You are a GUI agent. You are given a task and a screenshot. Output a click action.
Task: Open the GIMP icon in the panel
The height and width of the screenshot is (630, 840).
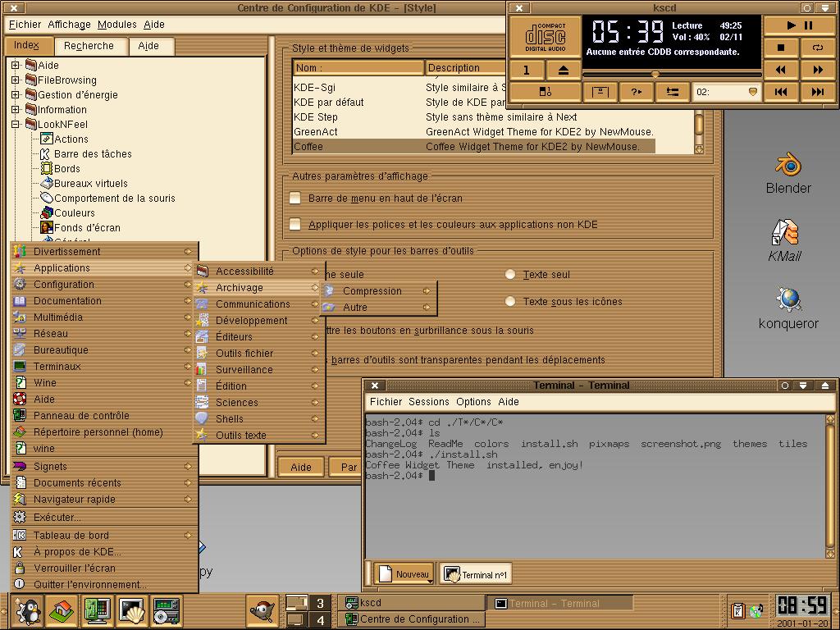click(x=262, y=611)
